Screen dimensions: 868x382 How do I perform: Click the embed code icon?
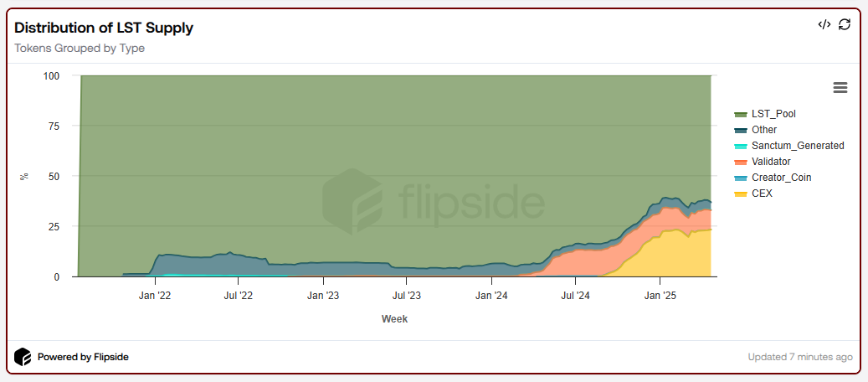[x=824, y=24]
